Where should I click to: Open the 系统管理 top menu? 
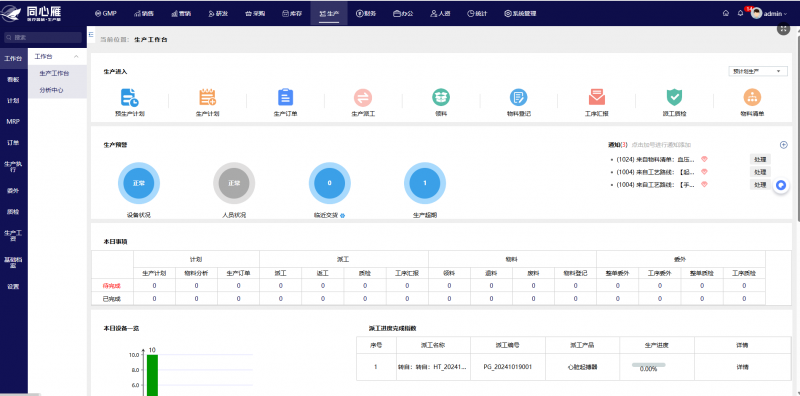click(520, 13)
